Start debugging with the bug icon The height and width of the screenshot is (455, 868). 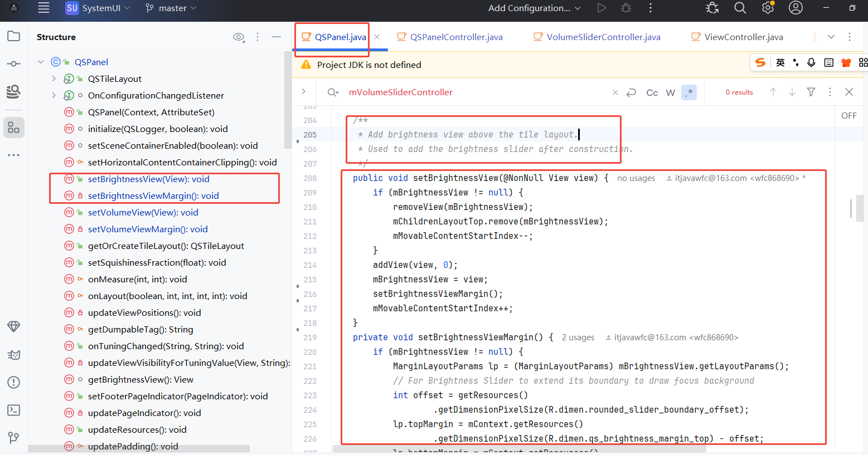(x=626, y=8)
